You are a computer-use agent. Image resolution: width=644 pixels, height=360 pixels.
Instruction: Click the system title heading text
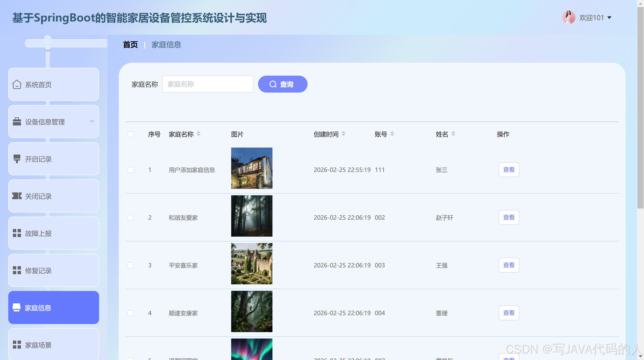coord(140,18)
